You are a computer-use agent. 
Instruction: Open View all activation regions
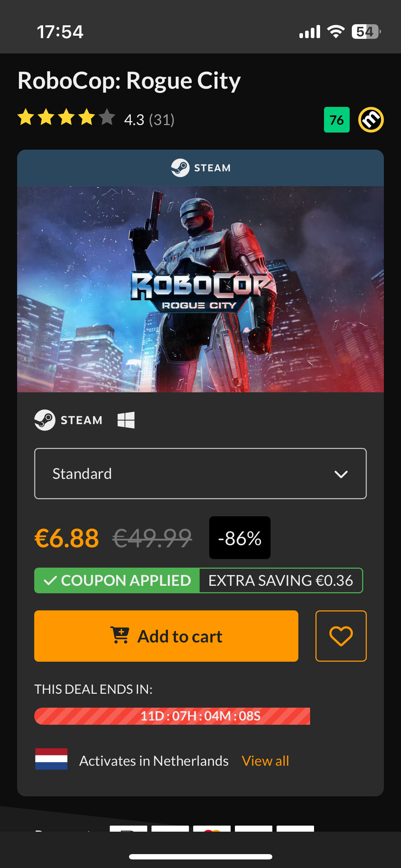[x=265, y=761]
